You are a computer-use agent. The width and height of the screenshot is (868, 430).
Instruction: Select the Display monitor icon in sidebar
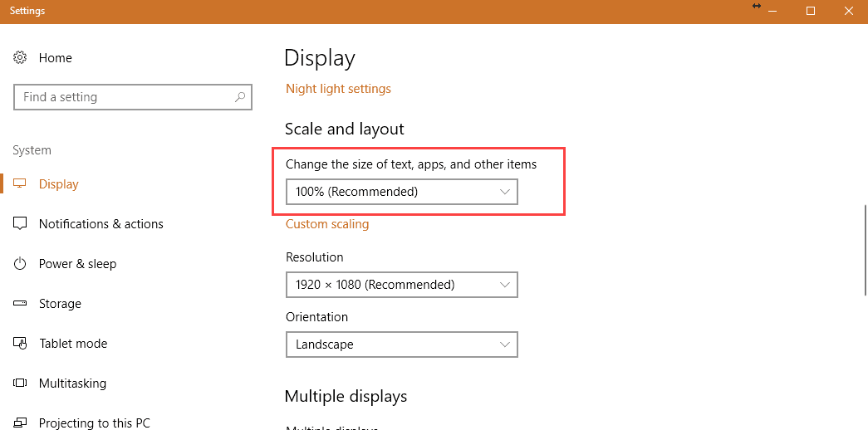click(20, 183)
